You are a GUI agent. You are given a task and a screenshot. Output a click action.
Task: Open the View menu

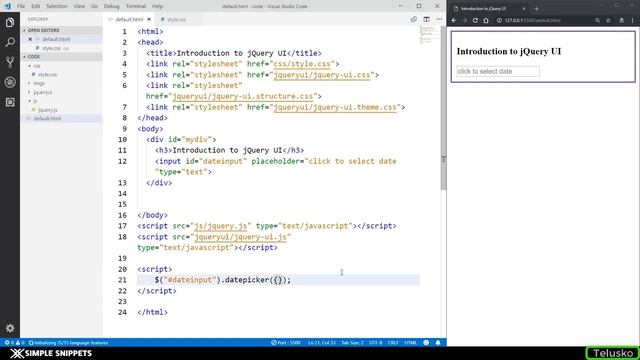point(79,6)
